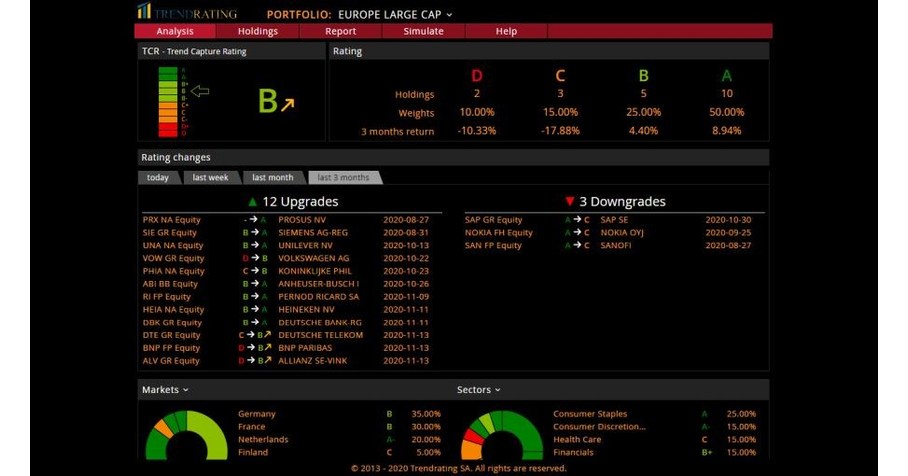Click the D to B arrow for Volkswagen
908x476 pixels.
coord(255,258)
